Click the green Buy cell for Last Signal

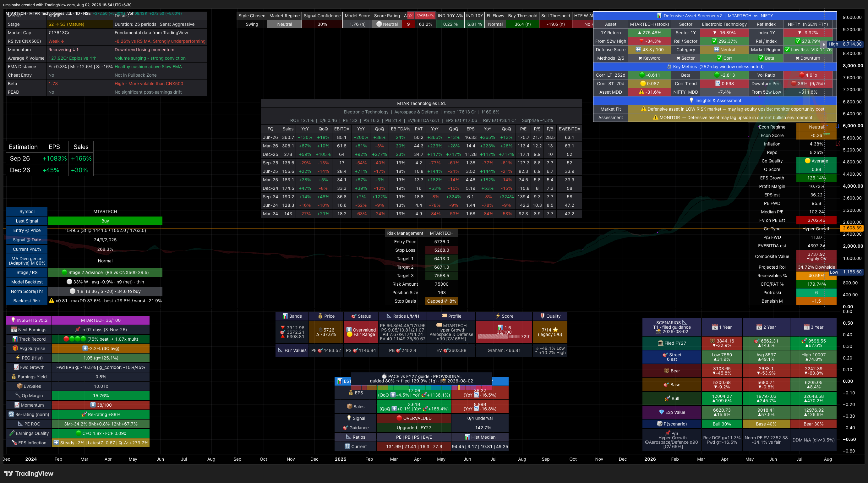[105, 221]
